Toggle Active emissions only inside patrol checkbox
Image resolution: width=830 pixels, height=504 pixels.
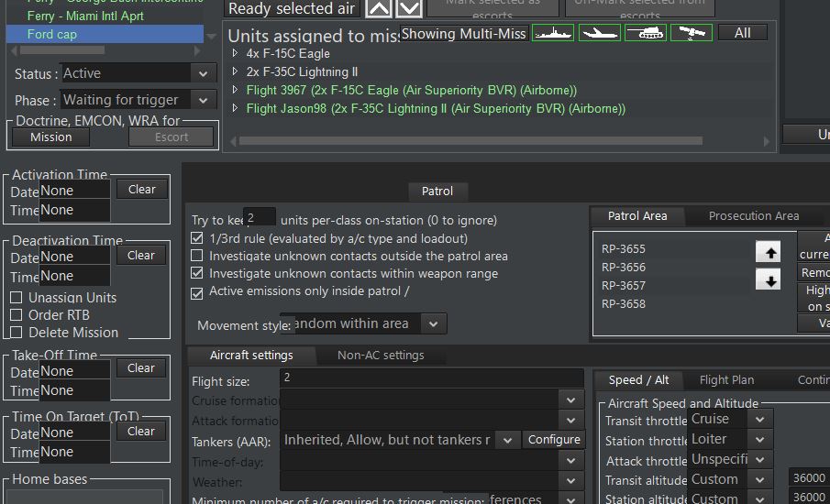point(197,293)
